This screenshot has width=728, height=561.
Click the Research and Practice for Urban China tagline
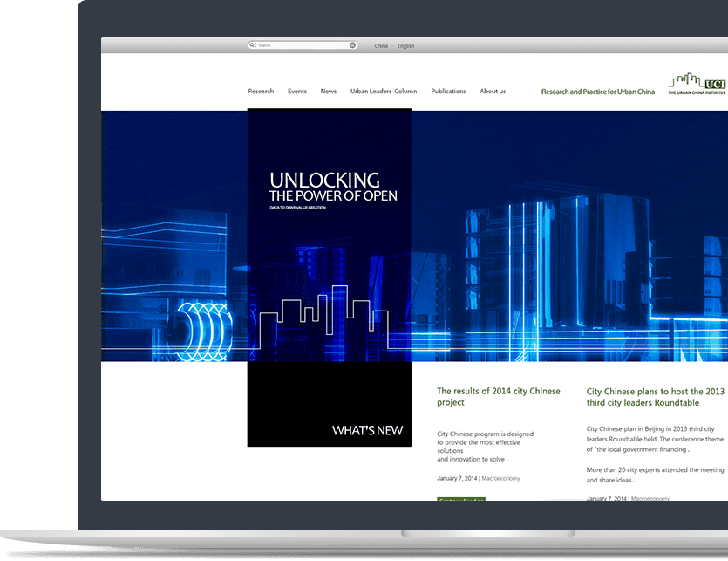(597, 92)
